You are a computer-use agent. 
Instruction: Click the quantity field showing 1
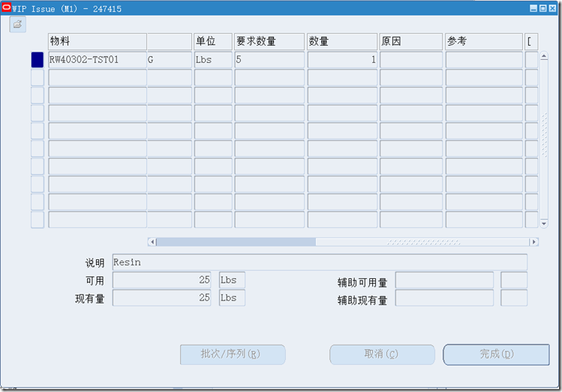coord(342,60)
